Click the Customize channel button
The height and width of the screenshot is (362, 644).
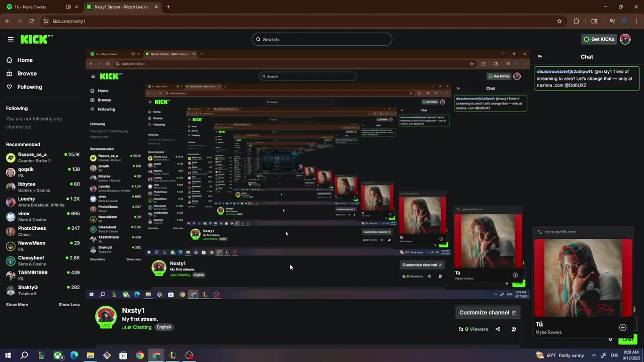(x=488, y=312)
